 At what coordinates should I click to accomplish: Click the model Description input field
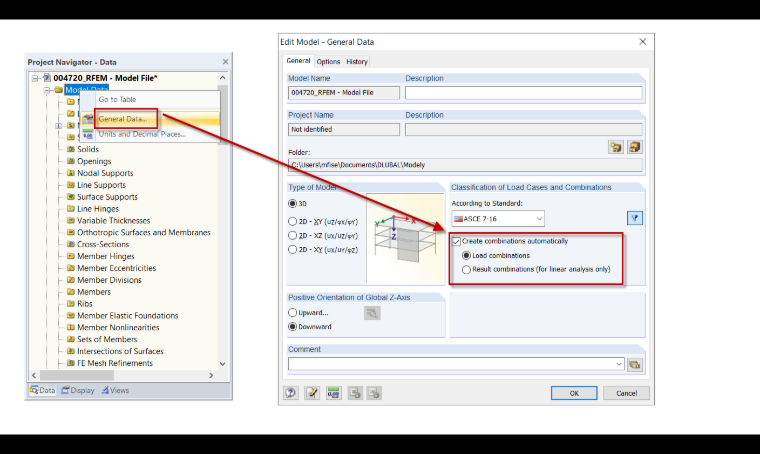[x=523, y=93]
